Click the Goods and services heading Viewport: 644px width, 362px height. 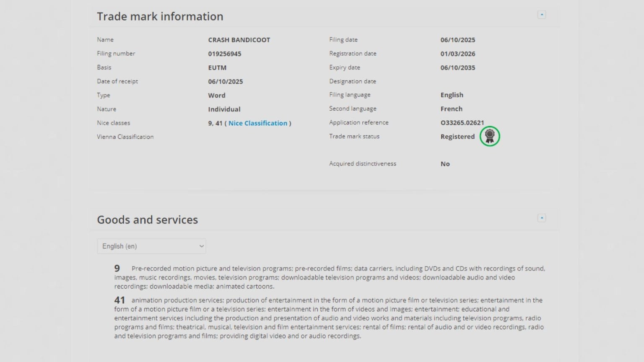coord(147,220)
